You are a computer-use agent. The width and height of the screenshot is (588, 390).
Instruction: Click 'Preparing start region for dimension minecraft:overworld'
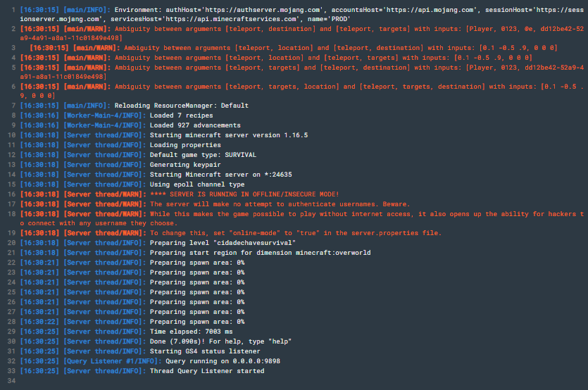pos(261,253)
